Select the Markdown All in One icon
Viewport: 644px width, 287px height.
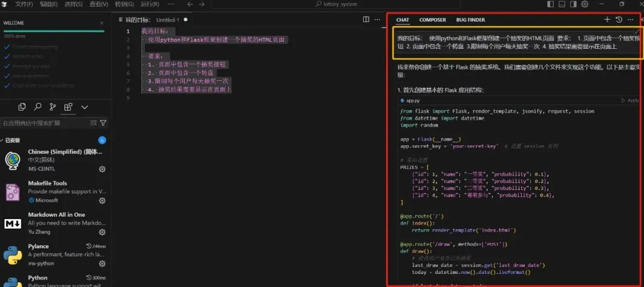pyautogui.click(x=13, y=223)
